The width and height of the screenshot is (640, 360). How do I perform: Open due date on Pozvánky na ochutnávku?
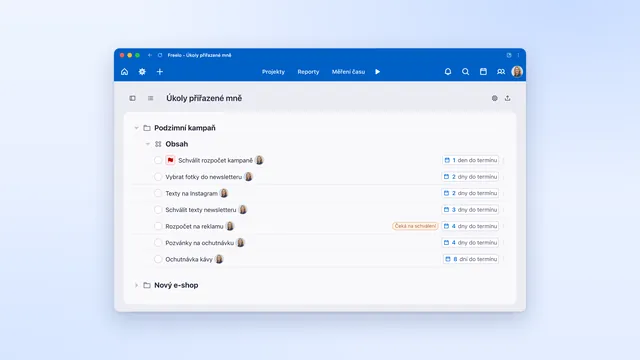(x=470, y=242)
